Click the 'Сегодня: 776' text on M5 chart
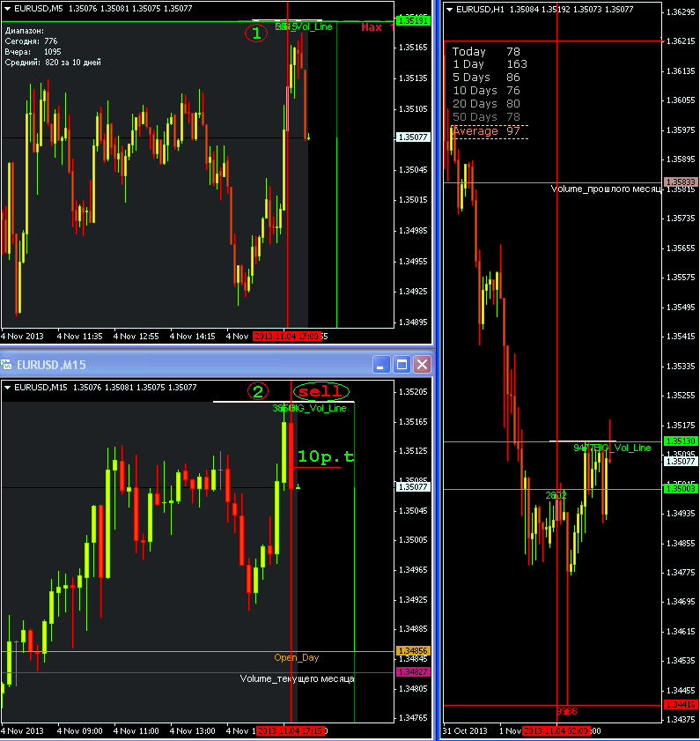700x741 pixels. tap(31, 41)
